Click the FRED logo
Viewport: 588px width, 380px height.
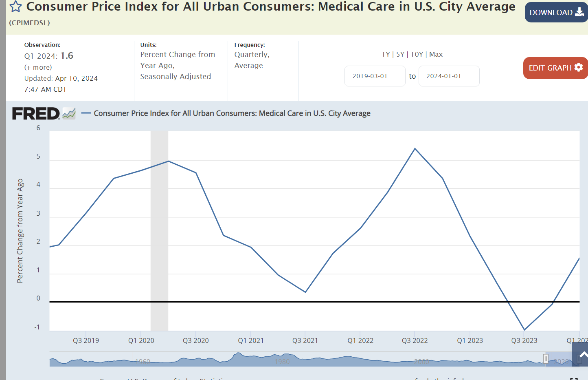click(36, 114)
